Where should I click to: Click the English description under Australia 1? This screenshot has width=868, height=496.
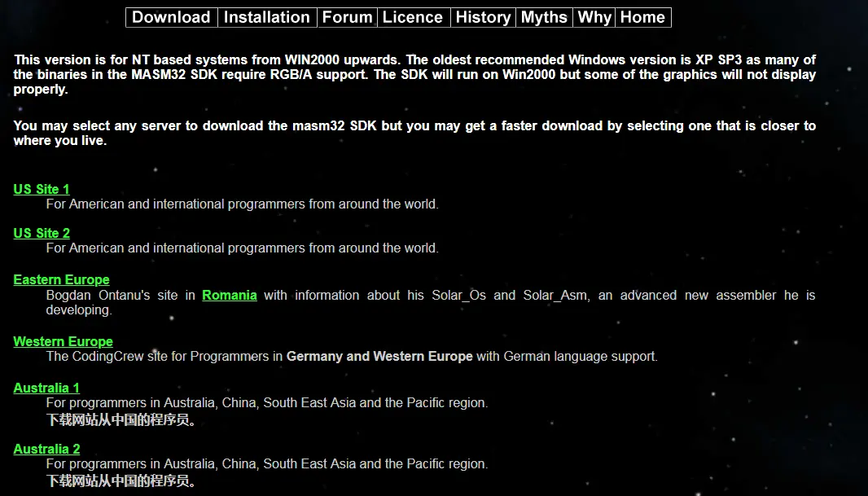tap(267, 403)
